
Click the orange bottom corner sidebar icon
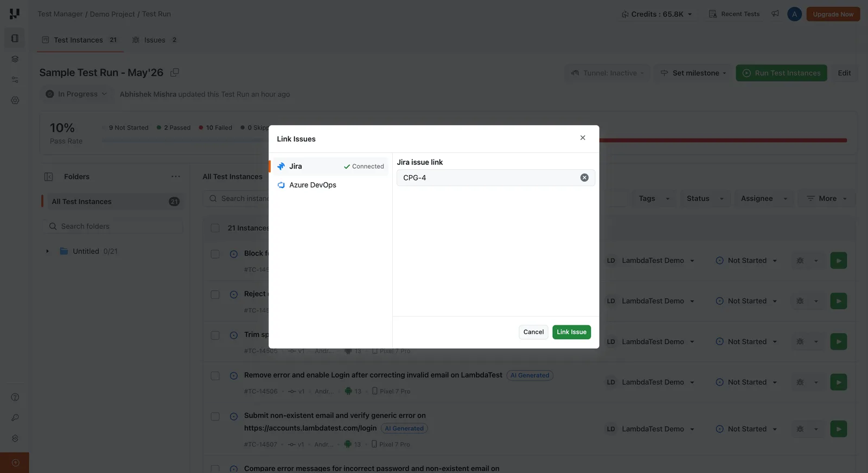(x=15, y=463)
